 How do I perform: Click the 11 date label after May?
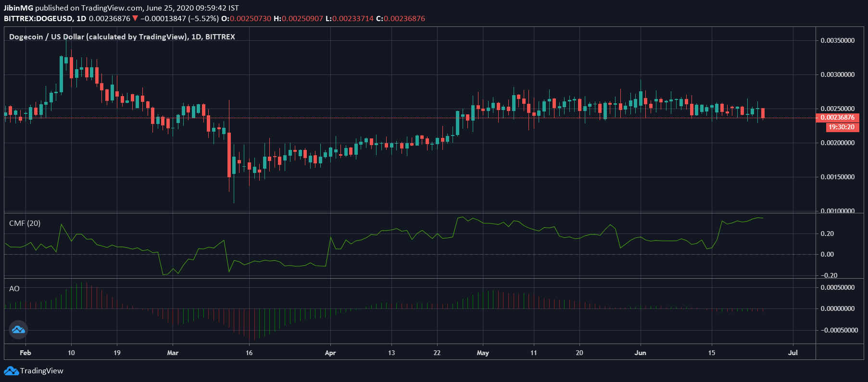(534, 353)
